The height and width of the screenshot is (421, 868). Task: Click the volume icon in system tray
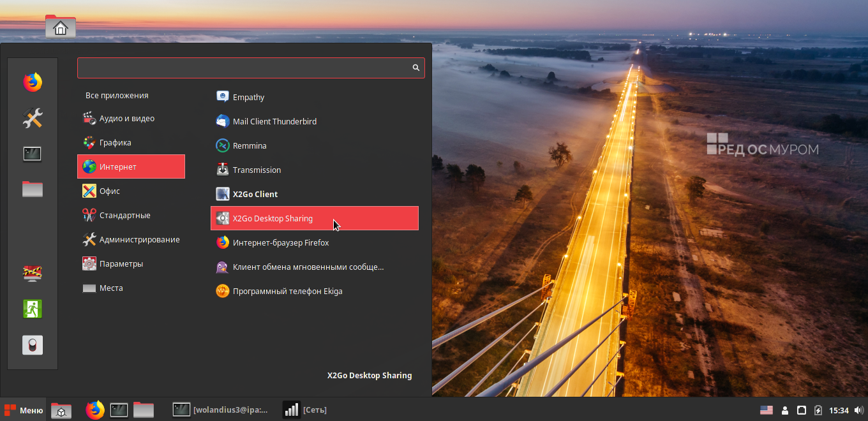(858, 410)
